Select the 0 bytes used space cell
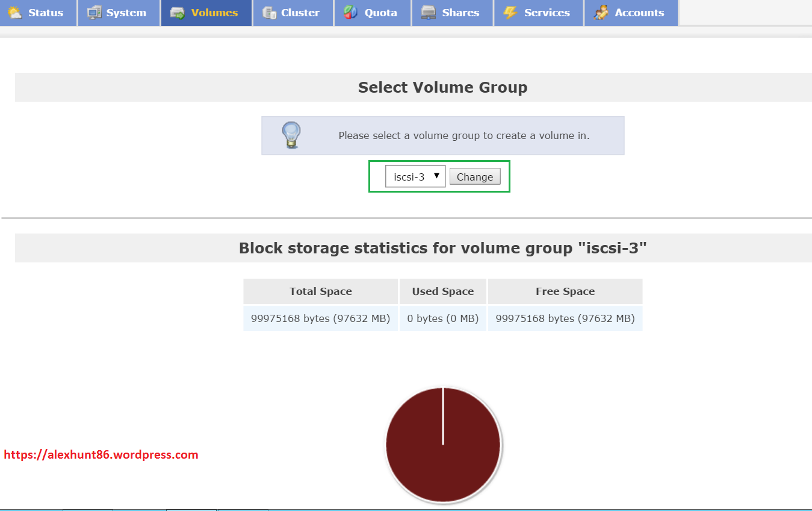Screen dimensions: 812x511 442,318
